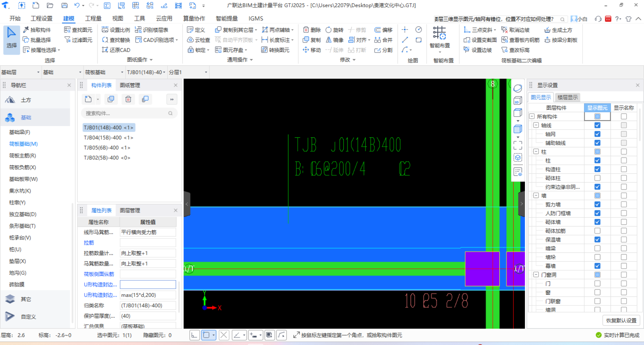Switch to 楼层显示 tab
This screenshot has width=644, height=345.
[568, 97]
